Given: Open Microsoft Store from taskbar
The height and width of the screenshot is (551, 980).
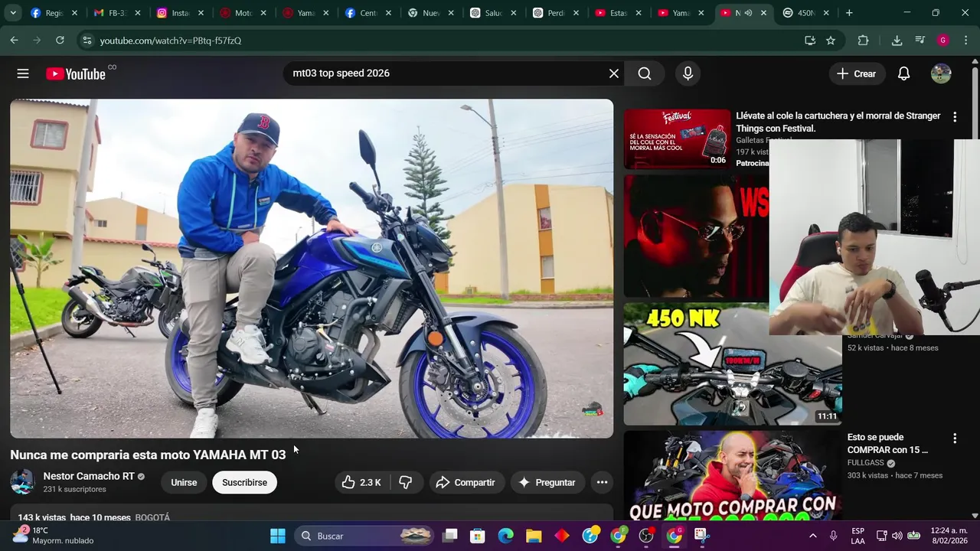Looking at the screenshot, I should 478,536.
